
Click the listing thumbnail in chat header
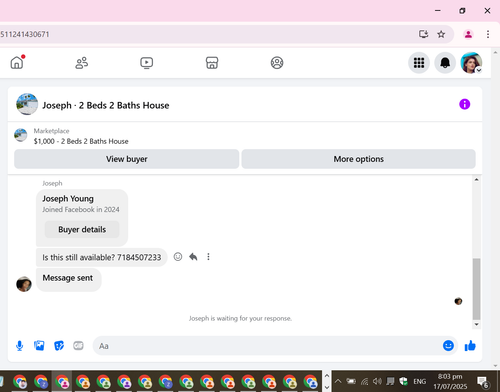[x=27, y=104]
